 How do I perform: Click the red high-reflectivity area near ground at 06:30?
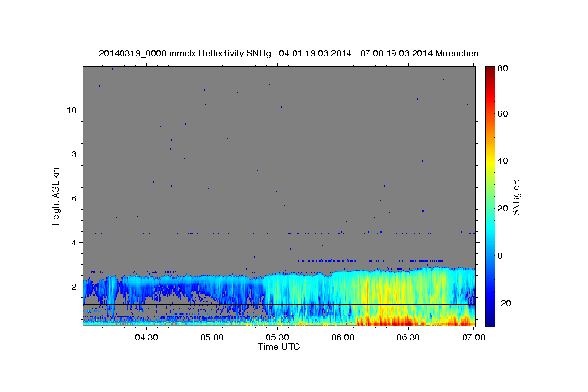(x=402, y=321)
